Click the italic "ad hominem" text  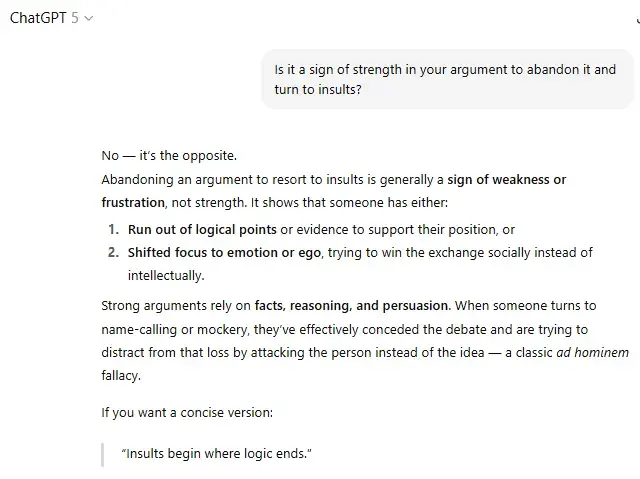tap(592, 353)
